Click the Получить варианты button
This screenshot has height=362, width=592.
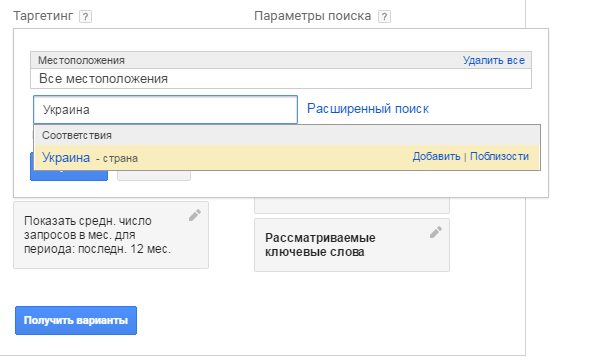click(76, 320)
